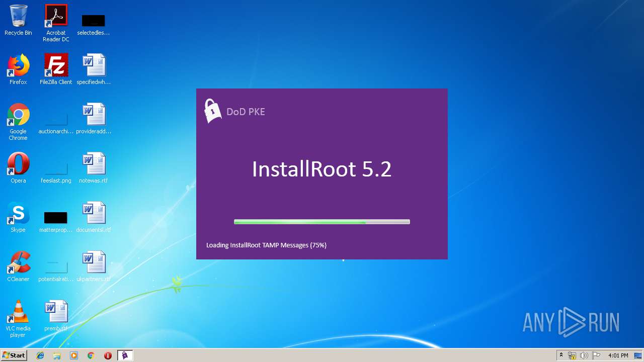Click the Loading InstallRoot TAMP Messages status
The image size is (644, 362).
click(266, 245)
